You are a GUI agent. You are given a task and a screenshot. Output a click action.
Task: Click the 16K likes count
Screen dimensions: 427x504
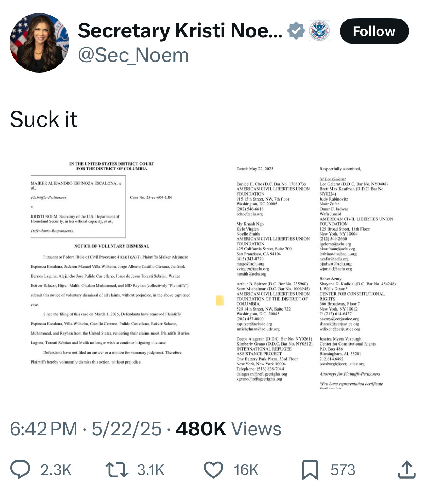click(x=246, y=470)
